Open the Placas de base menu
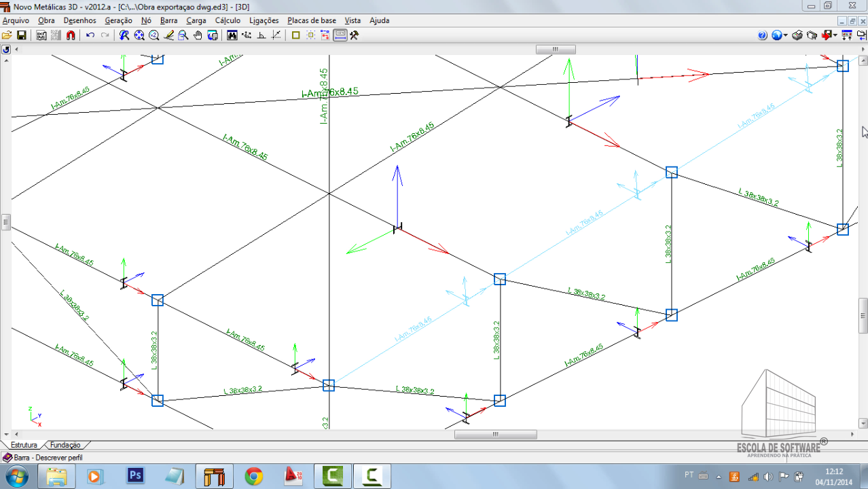 pyautogui.click(x=312, y=20)
